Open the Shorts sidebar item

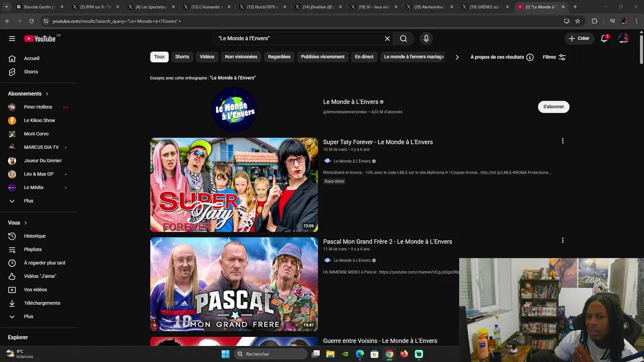pos(39,72)
